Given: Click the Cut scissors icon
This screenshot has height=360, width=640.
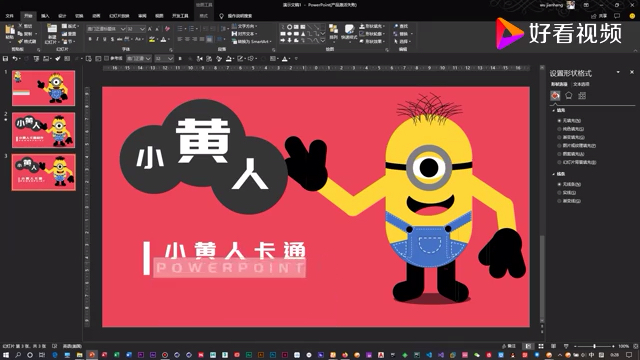Looking at the screenshot, I should coord(20,26).
